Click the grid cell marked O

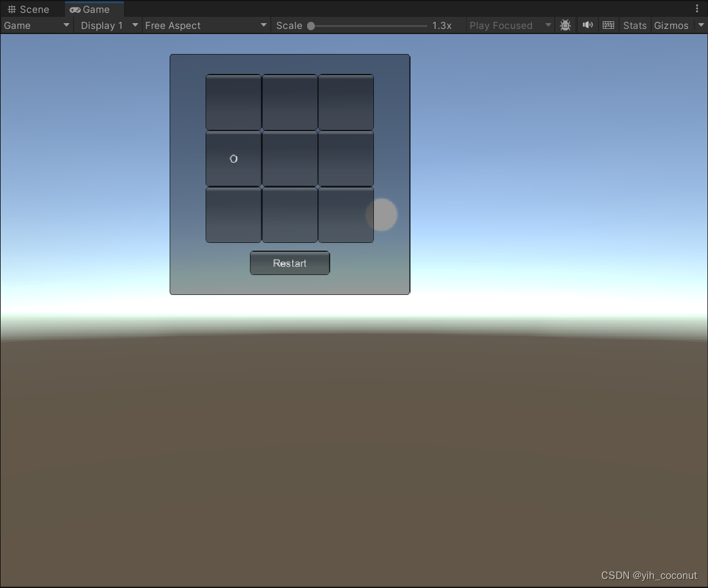(233, 159)
